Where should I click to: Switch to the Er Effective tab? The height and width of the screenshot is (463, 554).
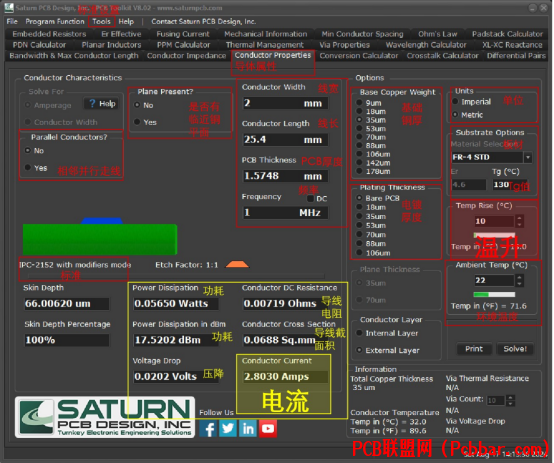tap(121, 34)
